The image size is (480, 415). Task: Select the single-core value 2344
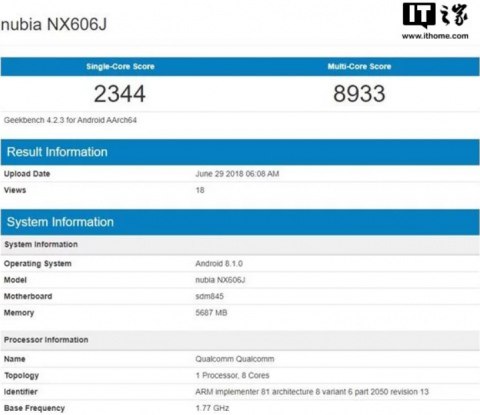120,94
